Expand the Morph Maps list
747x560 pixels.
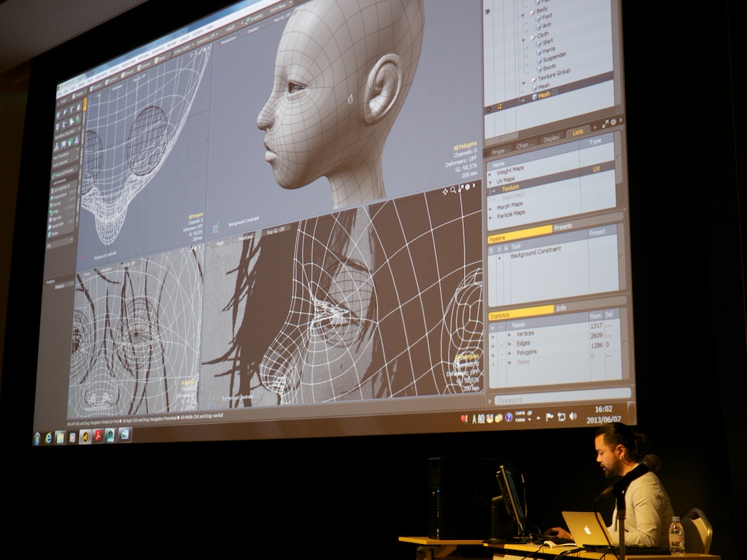[x=491, y=209]
